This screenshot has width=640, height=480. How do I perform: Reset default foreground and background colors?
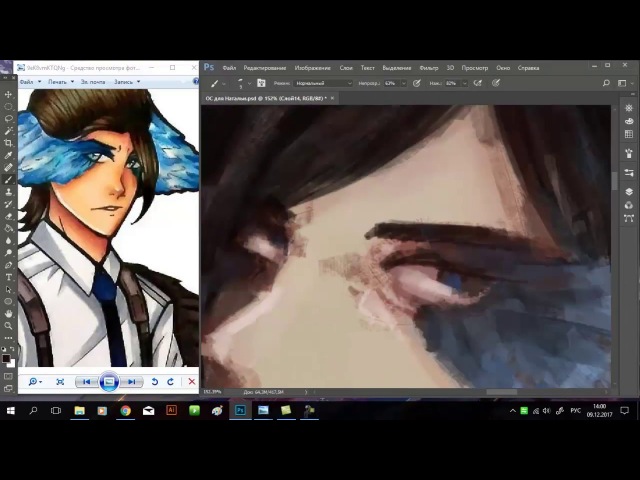(4, 349)
